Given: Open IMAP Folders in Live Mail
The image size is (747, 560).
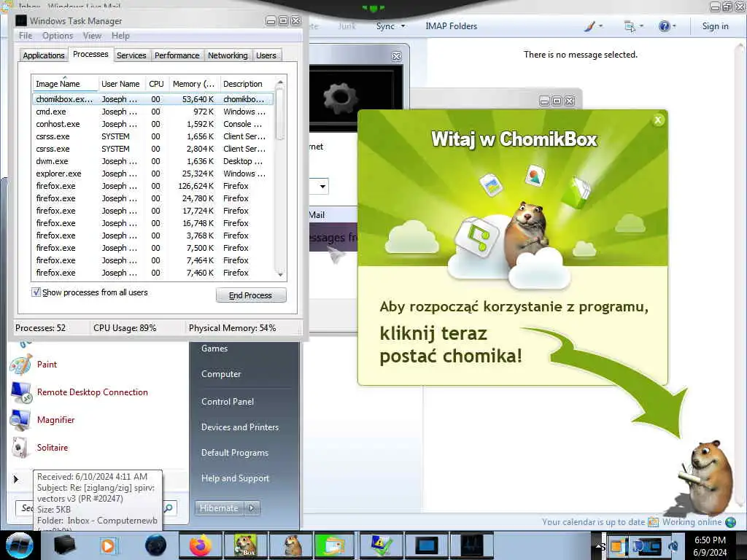Looking at the screenshot, I should click(x=451, y=26).
